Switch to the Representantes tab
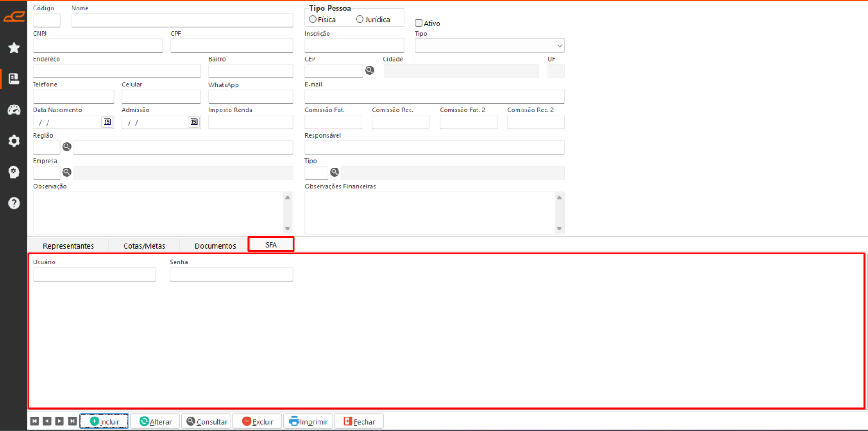This screenshot has height=431, width=868. tap(68, 246)
